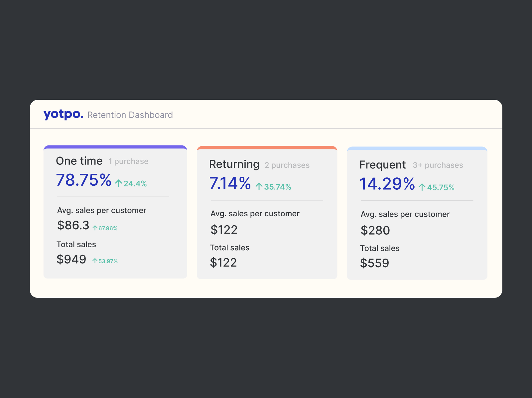Select the 1 purchase label

point(128,161)
